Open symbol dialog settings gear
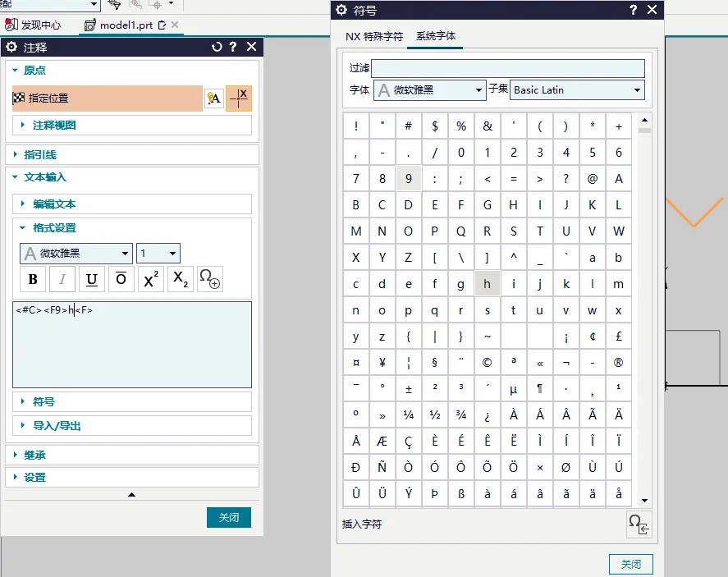The height and width of the screenshot is (577, 728). (341, 10)
